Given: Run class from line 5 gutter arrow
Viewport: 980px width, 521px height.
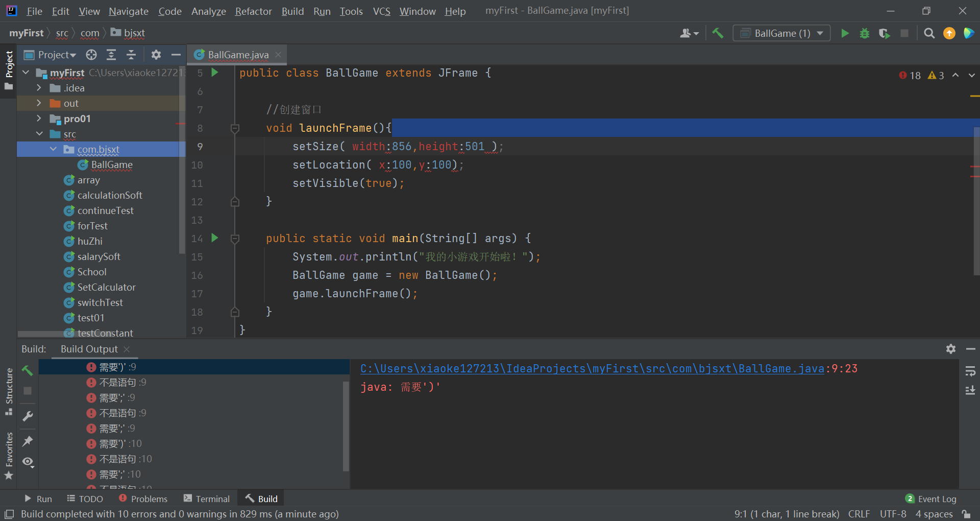Looking at the screenshot, I should pos(215,73).
